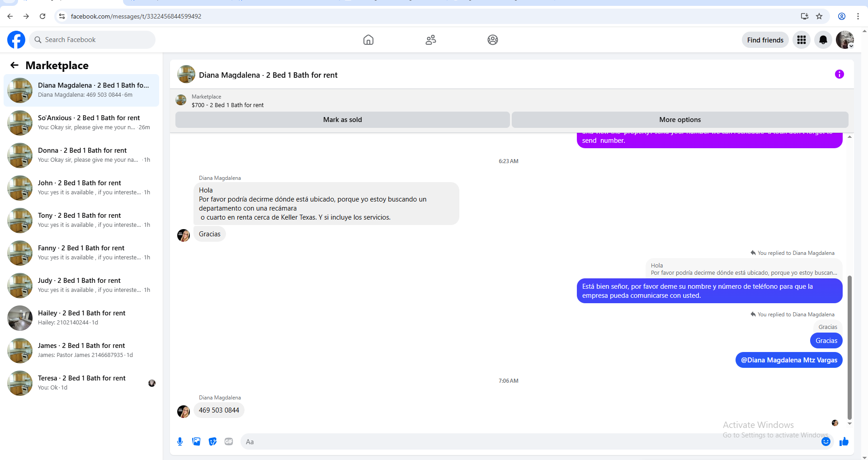Click the Gracias message from Diana
This screenshot has height=460, width=868.
(210, 234)
